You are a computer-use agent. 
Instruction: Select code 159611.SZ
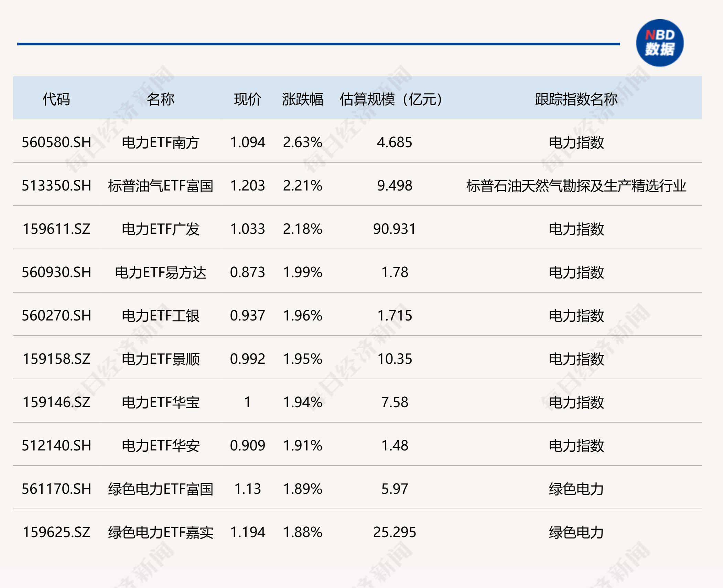[56, 229]
